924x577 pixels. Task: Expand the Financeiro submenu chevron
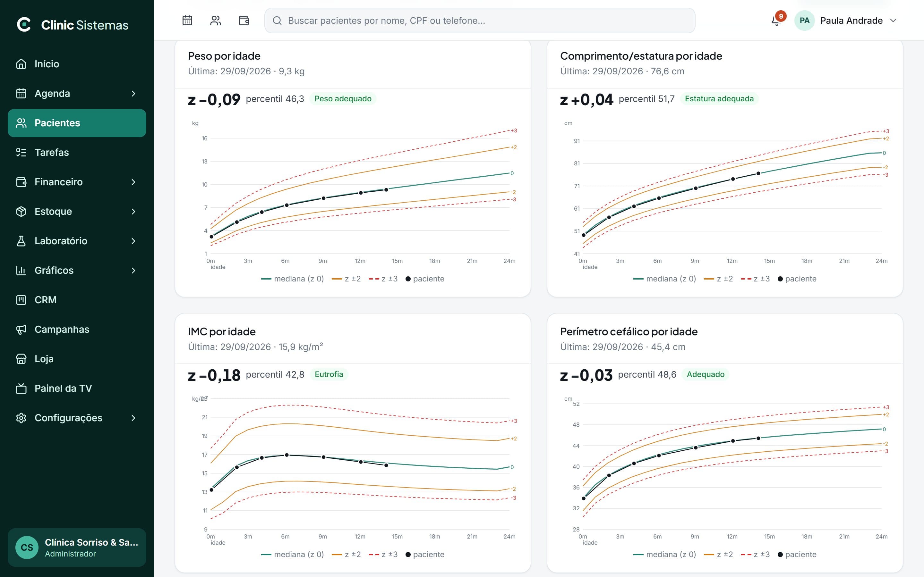tap(133, 182)
